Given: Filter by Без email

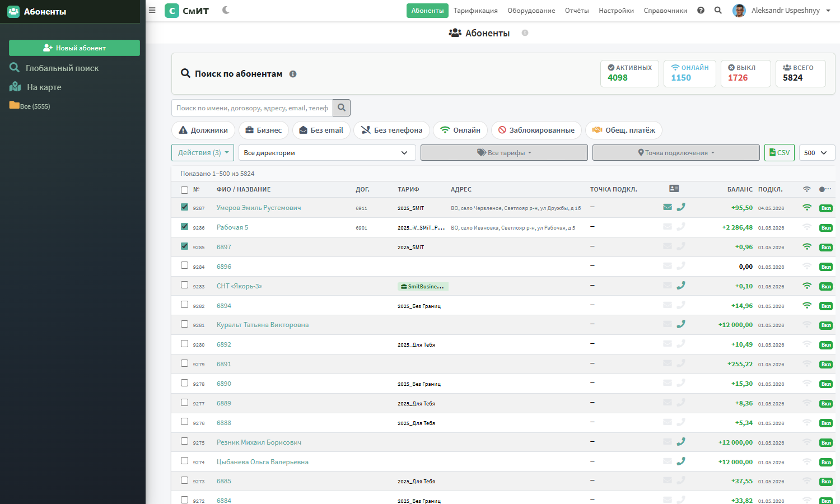Looking at the screenshot, I should pos(321,130).
